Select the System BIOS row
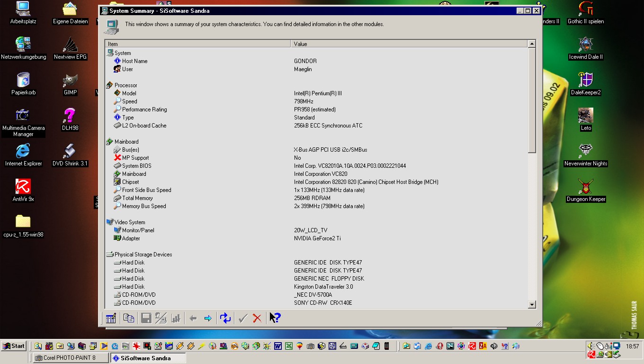This screenshot has height=364, width=644. point(316,166)
